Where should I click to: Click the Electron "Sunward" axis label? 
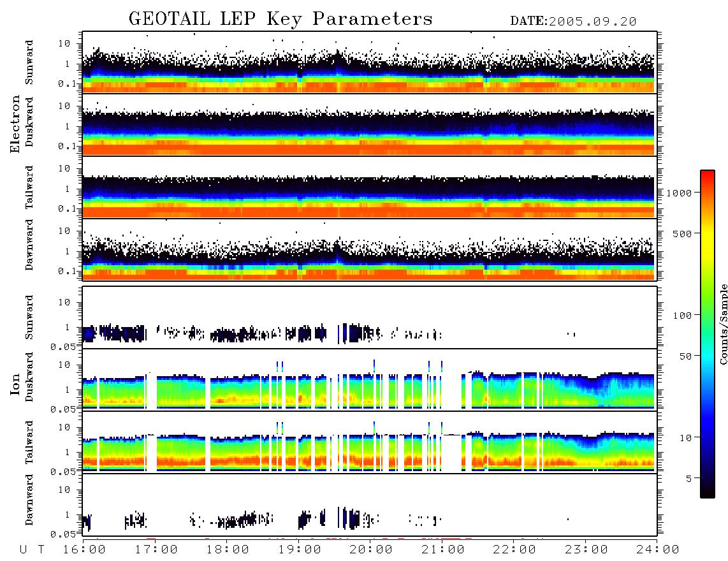click(29, 62)
